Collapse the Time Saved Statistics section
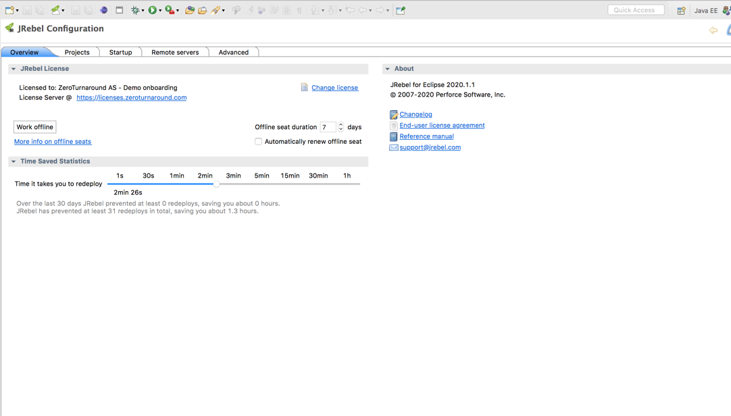 (x=14, y=161)
